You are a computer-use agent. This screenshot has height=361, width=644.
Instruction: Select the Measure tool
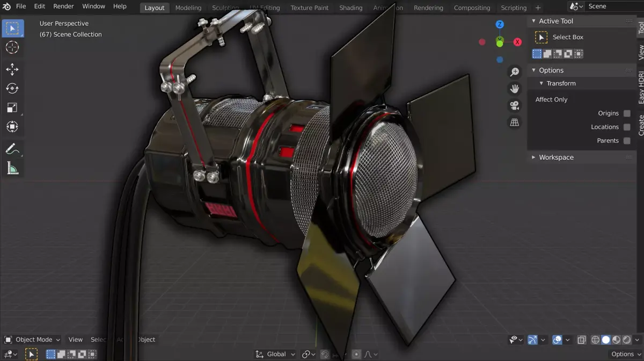(13, 168)
